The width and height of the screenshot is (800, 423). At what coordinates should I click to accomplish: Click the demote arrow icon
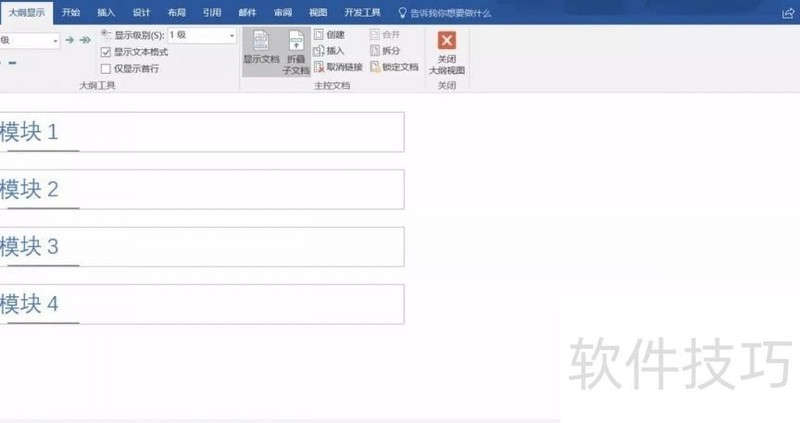pos(70,40)
